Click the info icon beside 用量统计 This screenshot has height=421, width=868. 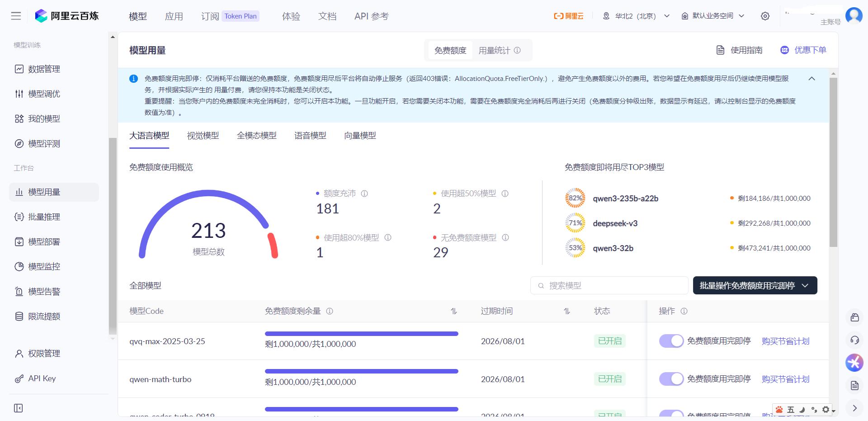tap(517, 50)
